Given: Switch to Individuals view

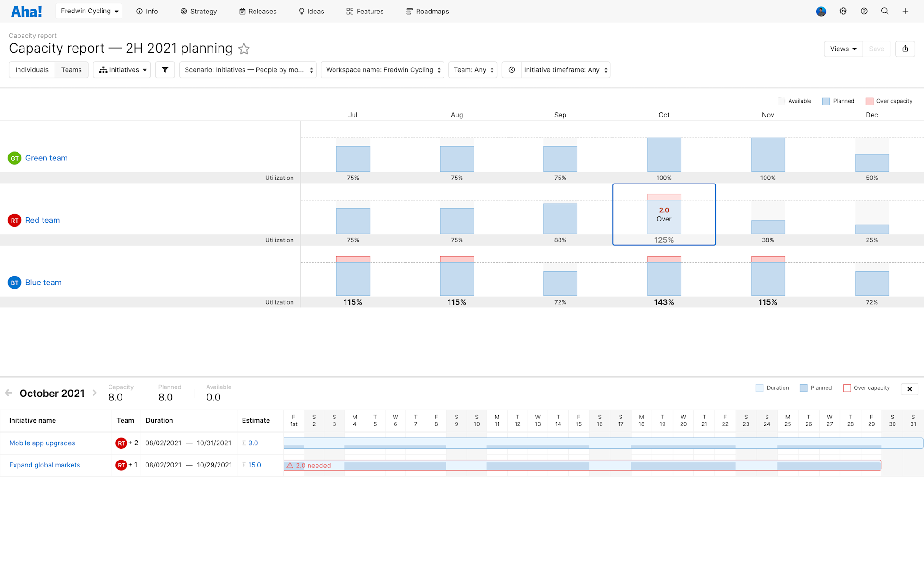Looking at the screenshot, I should (x=32, y=70).
